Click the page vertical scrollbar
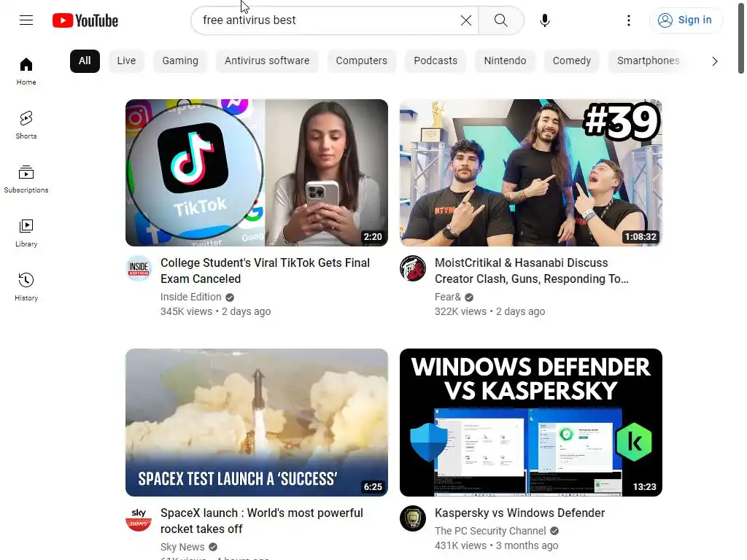 [741, 38]
